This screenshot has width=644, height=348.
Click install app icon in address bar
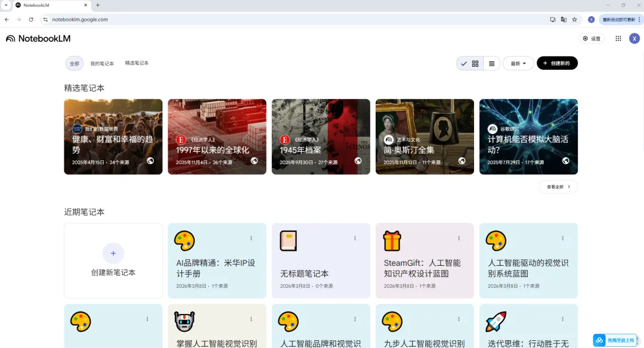553,19
